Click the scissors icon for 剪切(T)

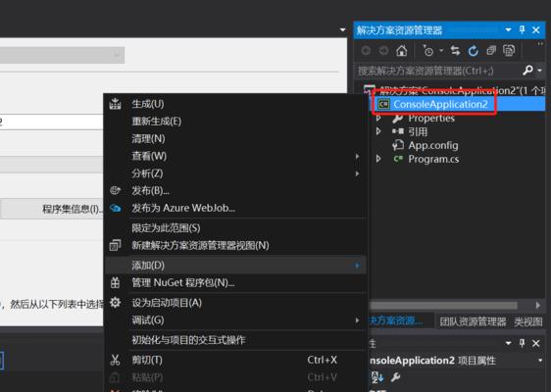coord(116,360)
